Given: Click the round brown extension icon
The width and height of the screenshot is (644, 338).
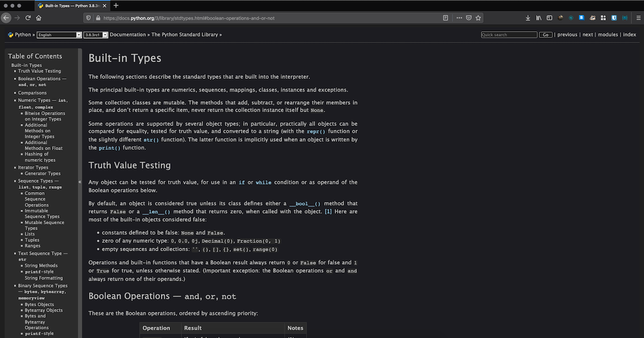Looking at the screenshot, I should pyautogui.click(x=561, y=18).
